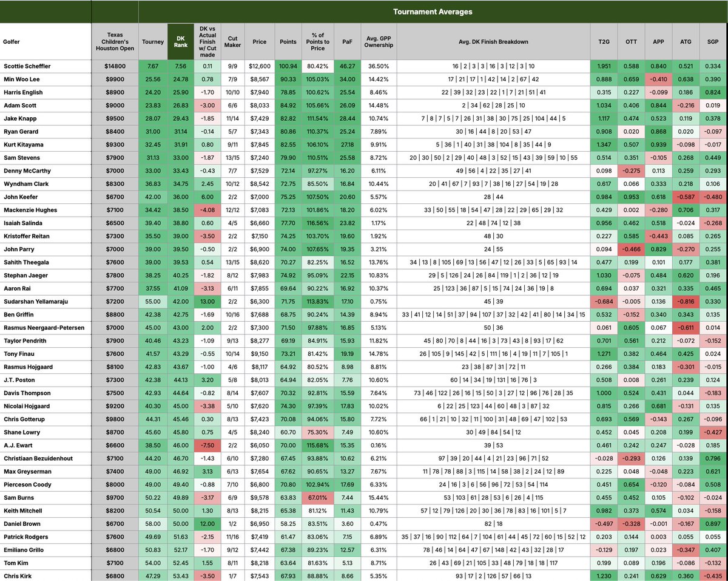Click the J.T. Poston name cell
This screenshot has width=728, height=581.
pos(46,379)
